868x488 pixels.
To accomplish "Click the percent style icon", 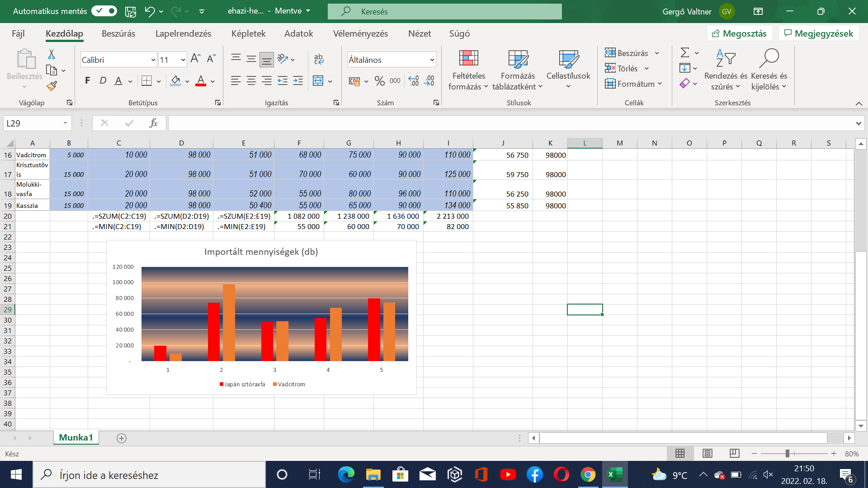I will pos(379,81).
